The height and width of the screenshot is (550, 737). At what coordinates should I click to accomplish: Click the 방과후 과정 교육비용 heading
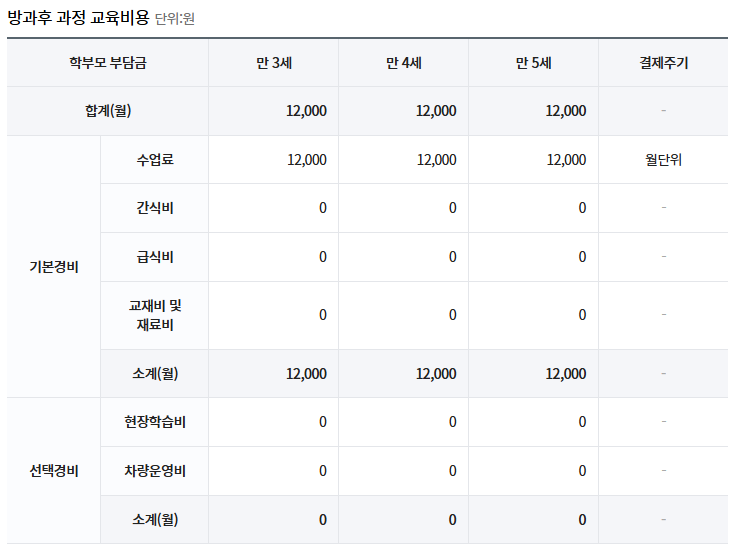pyautogui.click(x=78, y=17)
